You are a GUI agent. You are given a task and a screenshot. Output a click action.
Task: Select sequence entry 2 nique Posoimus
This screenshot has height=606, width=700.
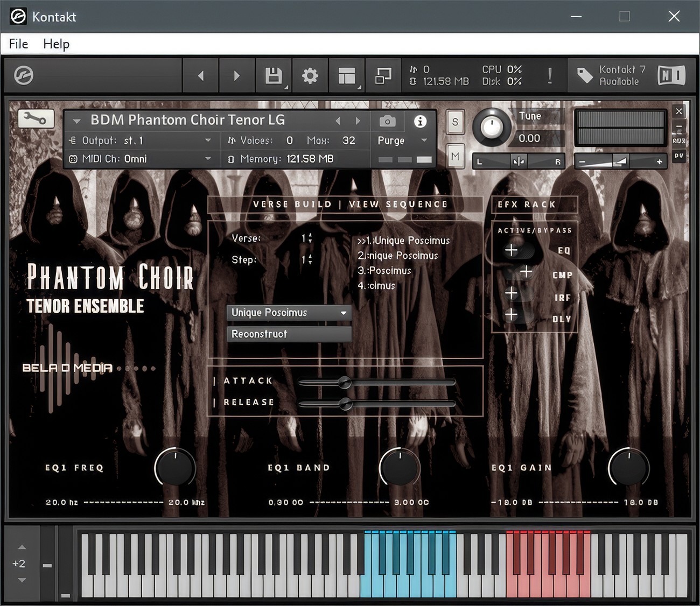pyautogui.click(x=398, y=256)
